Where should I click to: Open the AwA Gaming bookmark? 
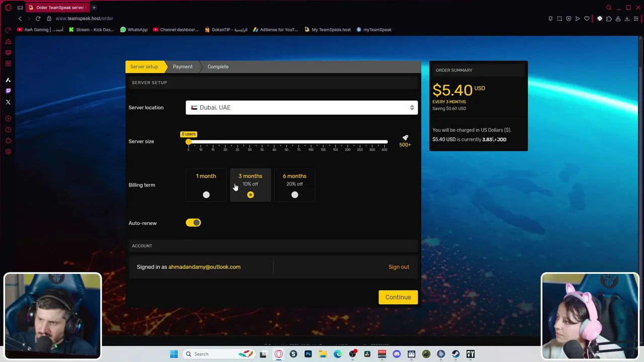tap(40, 30)
